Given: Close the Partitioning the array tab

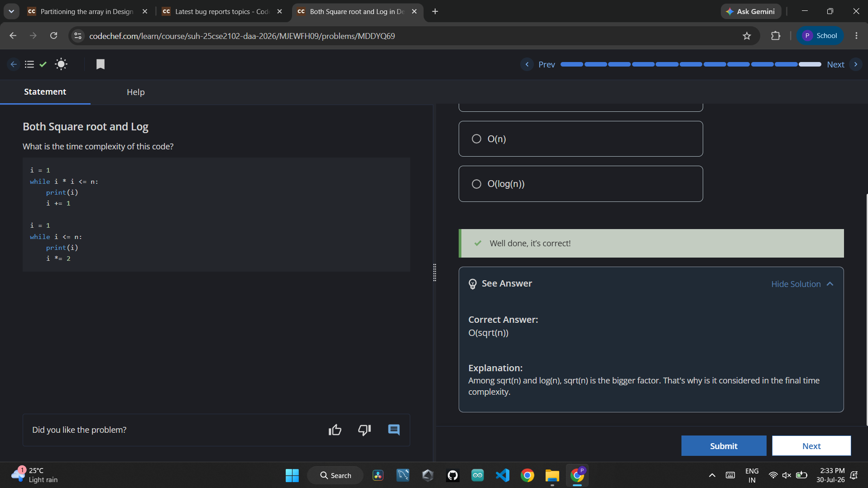Looking at the screenshot, I should tap(145, 11).
